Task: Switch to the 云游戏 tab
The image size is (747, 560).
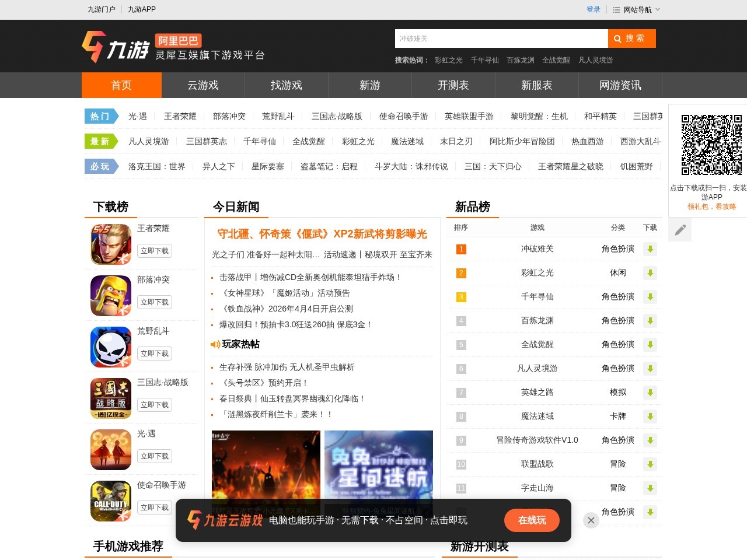Action: click(x=203, y=85)
